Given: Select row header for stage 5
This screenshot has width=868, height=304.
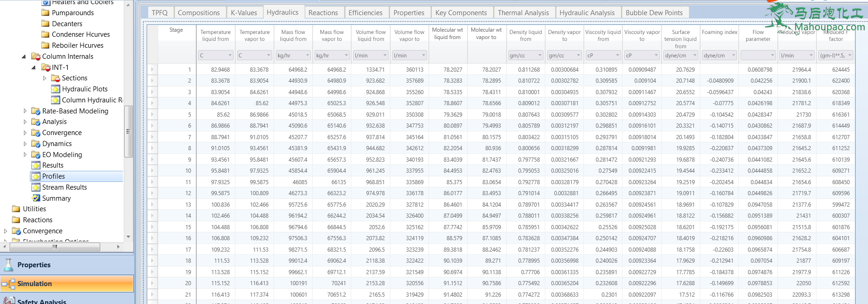Looking at the screenshot, I should (x=152, y=115).
